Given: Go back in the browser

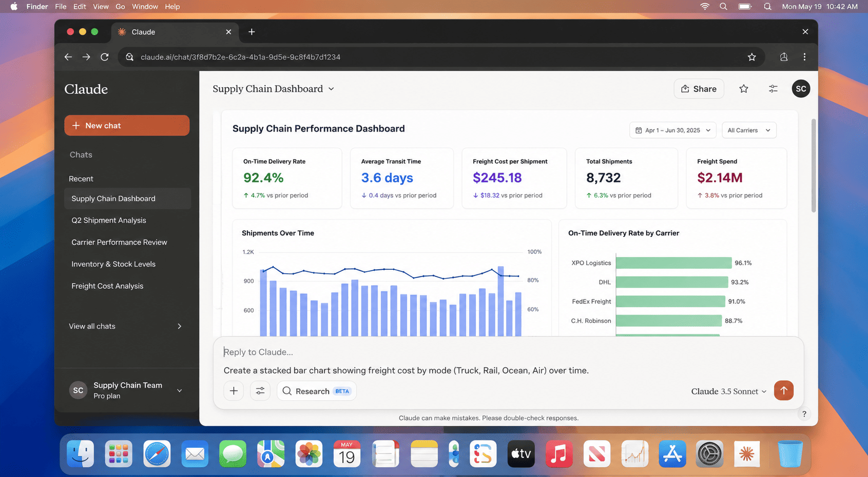Looking at the screenshot, I should tap(68, 57).
